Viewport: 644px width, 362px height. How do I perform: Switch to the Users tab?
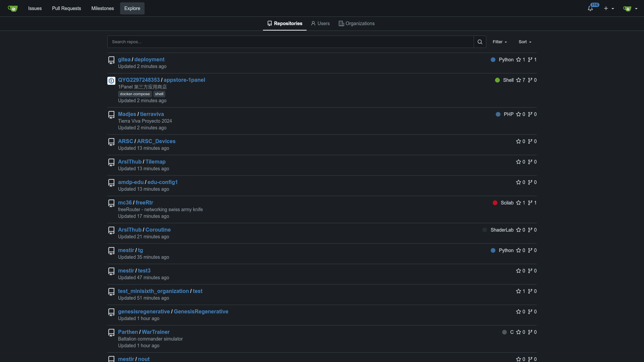320,23
